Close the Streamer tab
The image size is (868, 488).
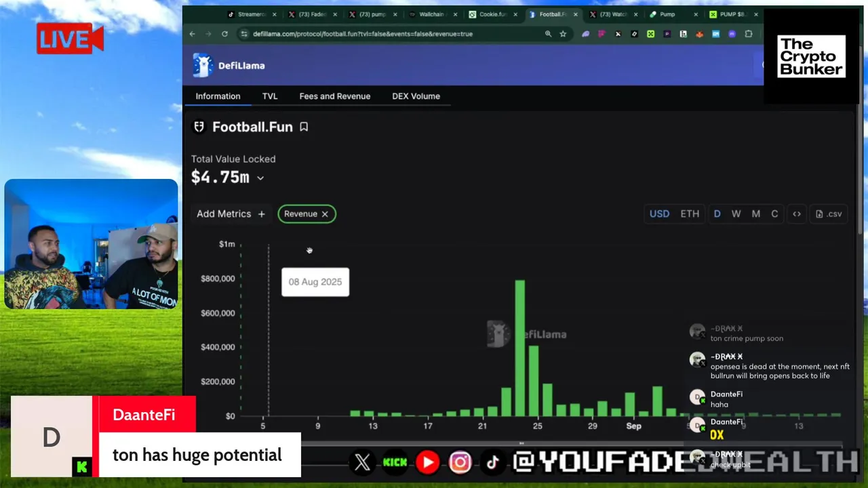click(x=275, y=14)
